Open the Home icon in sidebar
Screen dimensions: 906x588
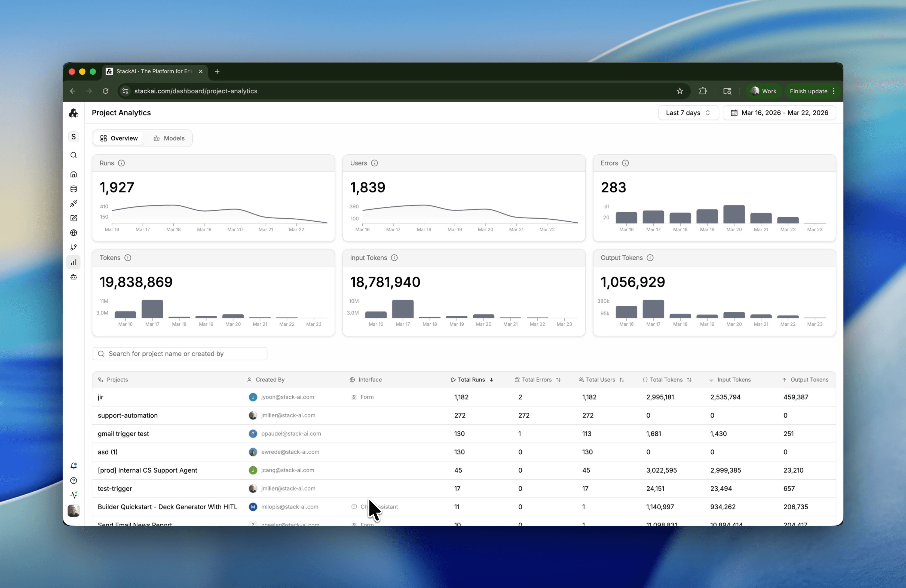74,174
